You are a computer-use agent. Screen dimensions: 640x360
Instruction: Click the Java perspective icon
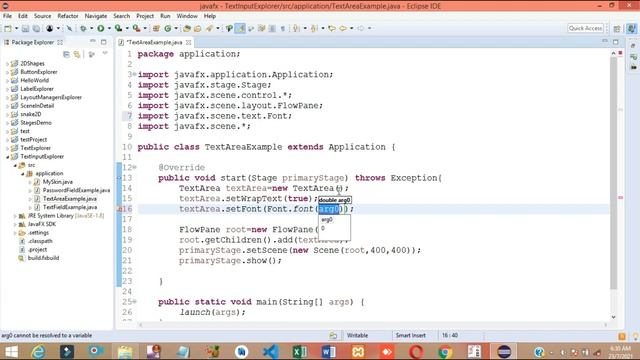point(631,28)
